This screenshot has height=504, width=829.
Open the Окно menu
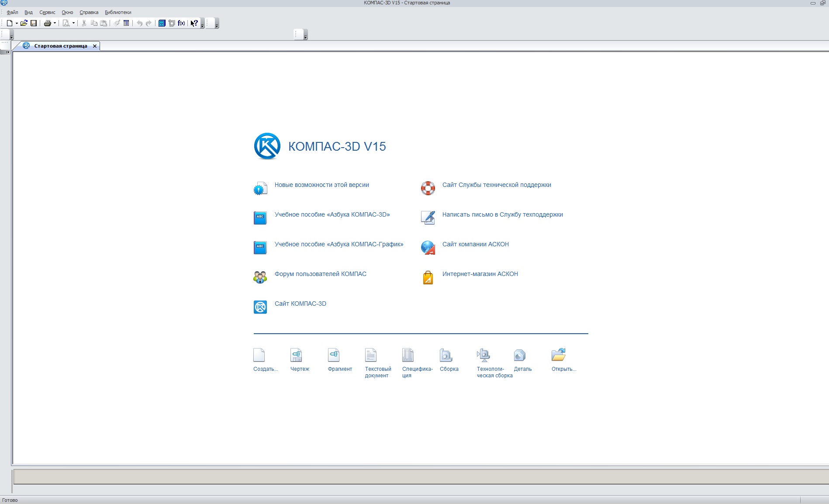pyautogui.click(x=67, y=12)
